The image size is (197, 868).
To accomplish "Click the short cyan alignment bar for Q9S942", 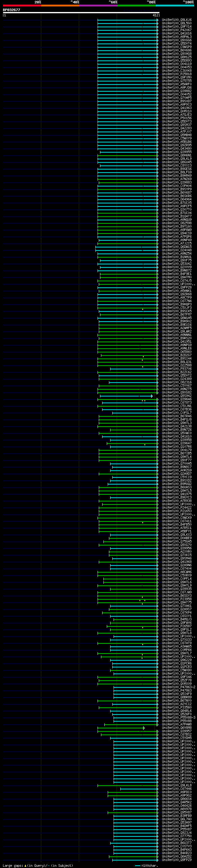I will point(126,396).
